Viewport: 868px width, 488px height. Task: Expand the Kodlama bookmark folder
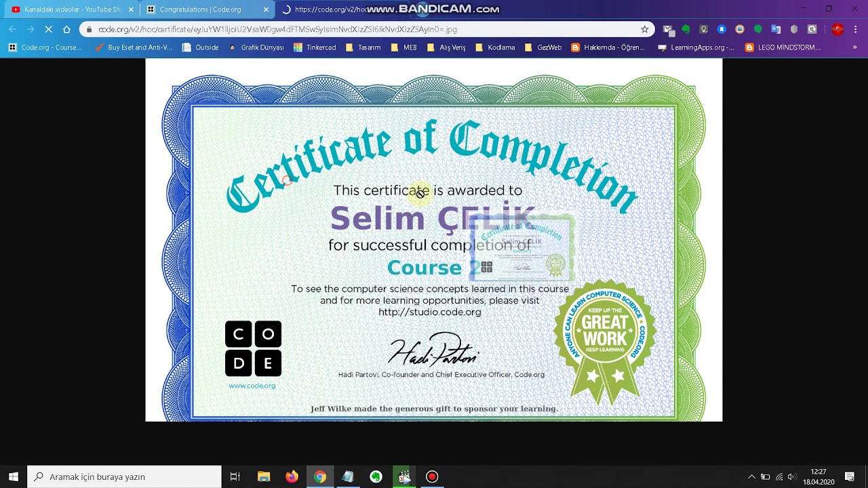495,47
